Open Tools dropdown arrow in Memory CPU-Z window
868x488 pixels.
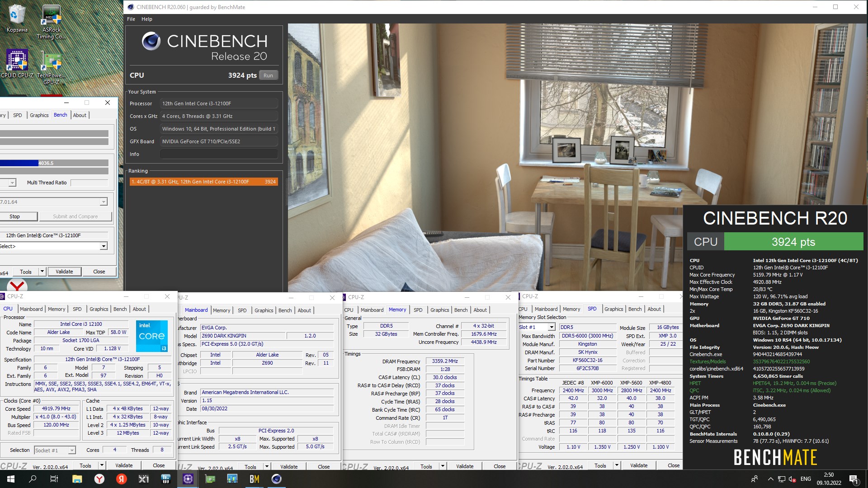coord(443,466)
